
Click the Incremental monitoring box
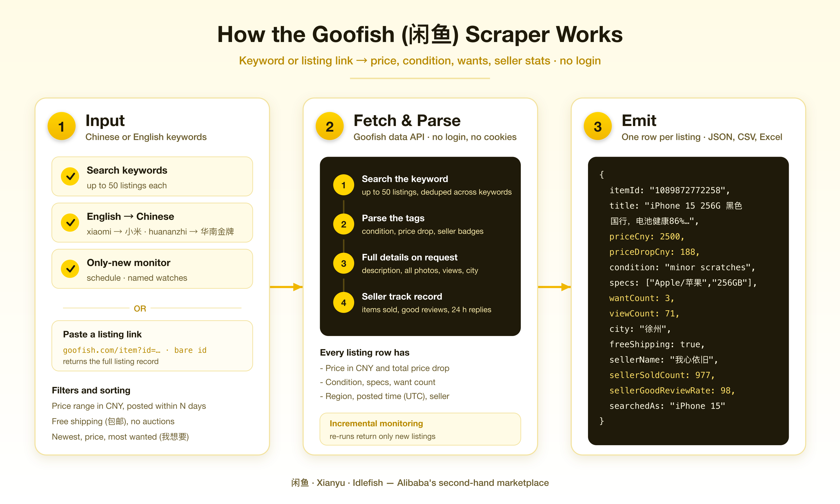420,429
